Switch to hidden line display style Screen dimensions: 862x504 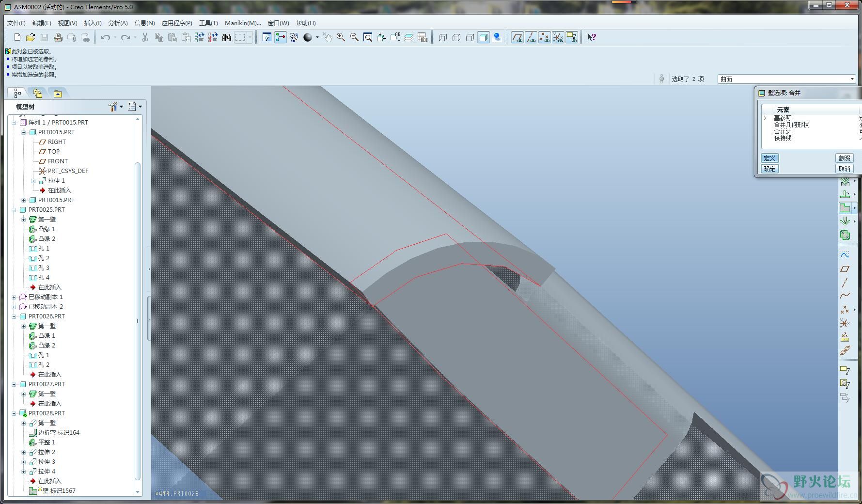pyautogui.click(x=456, y=37)
